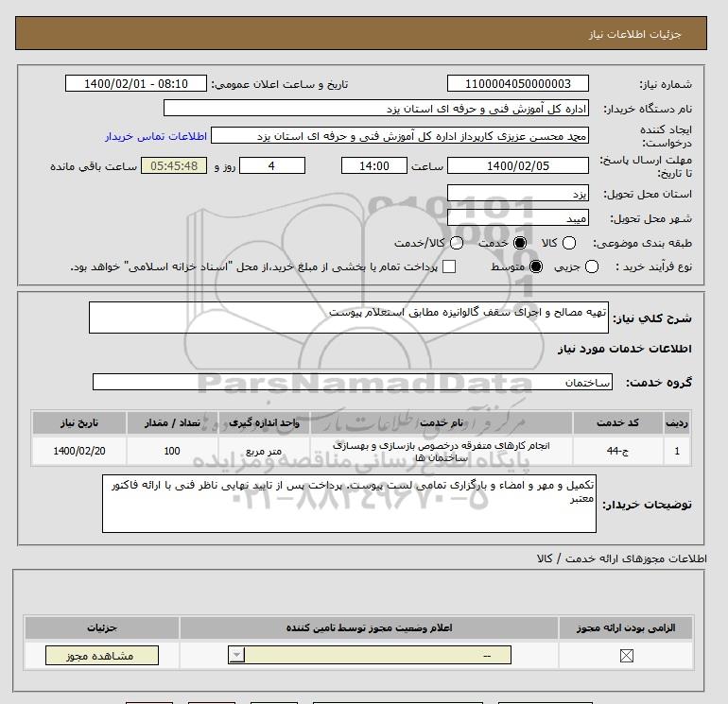Click the buyer notes text area
The width and height of the screenshot is (728, 704).
click(349, 504)
